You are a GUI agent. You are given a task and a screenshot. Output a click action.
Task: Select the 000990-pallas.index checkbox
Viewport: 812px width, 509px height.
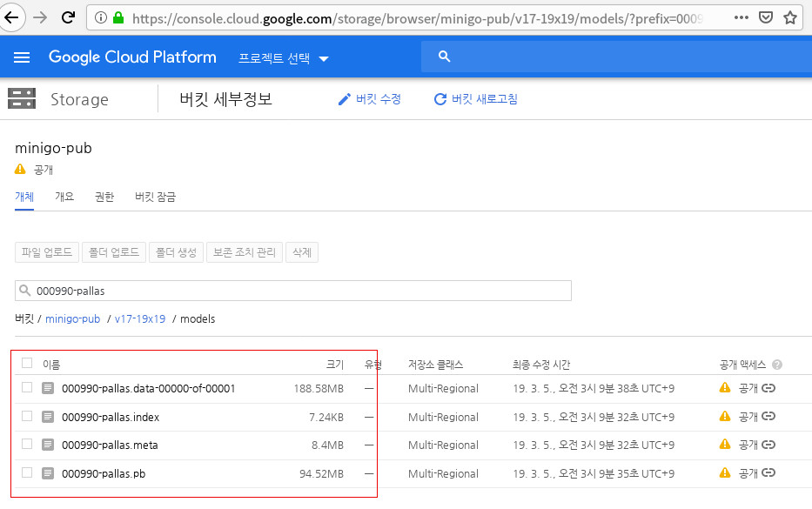coord(27,416)
